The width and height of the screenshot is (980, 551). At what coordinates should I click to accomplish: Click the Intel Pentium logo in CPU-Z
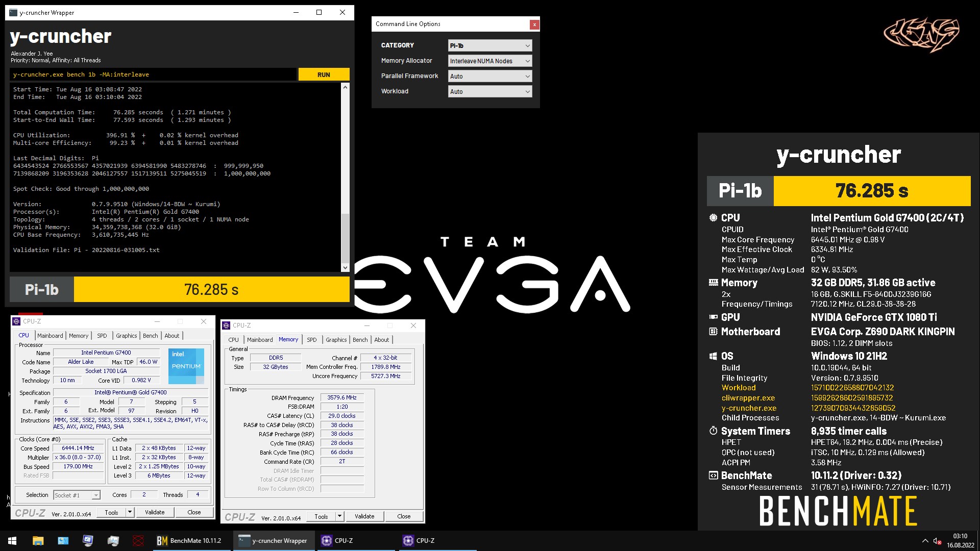[x=186, y=366]
